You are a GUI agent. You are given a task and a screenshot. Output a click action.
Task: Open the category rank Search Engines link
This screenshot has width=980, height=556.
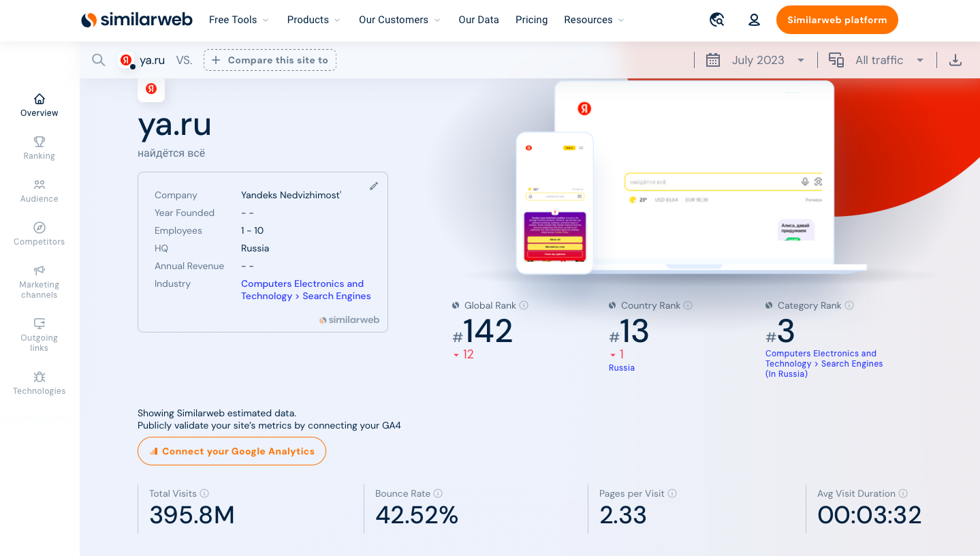click(x=824, y=364)
